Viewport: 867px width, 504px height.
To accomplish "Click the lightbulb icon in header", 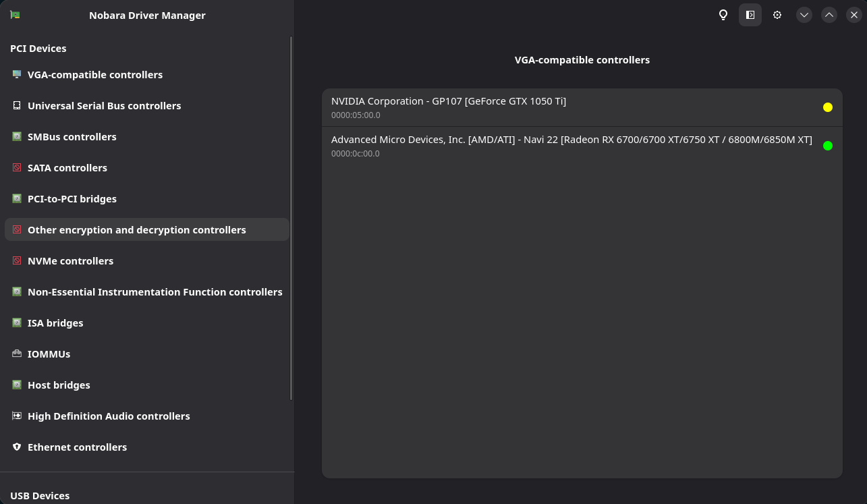I will [723, 15].
